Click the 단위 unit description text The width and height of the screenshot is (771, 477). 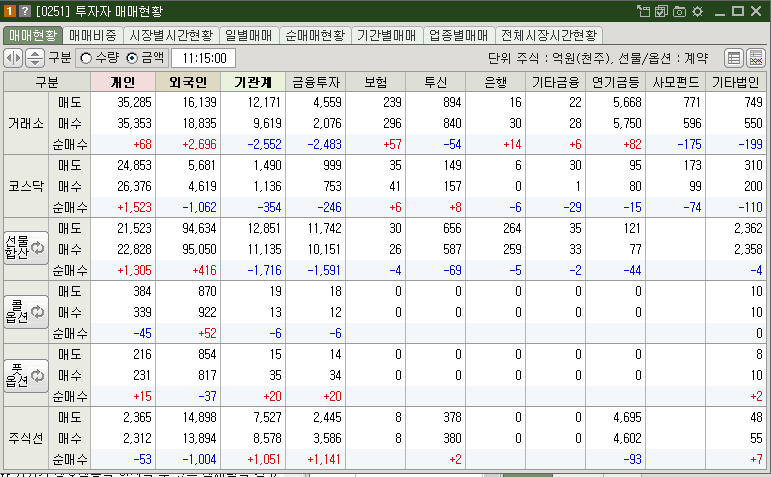598,59
